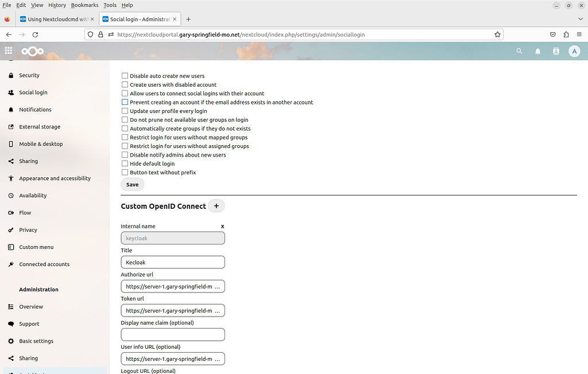
Task: Click the Display name claim field
Action: tap(173, 334)
